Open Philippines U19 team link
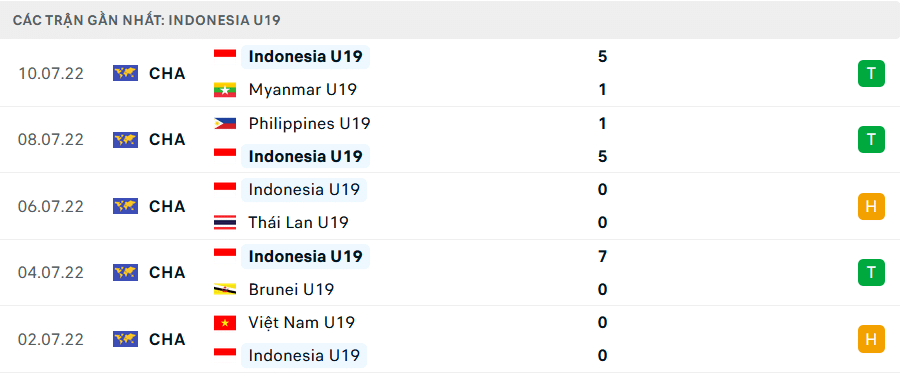Image resolution: width=900 pixels, height=373 pixels. tap(309, 123)
